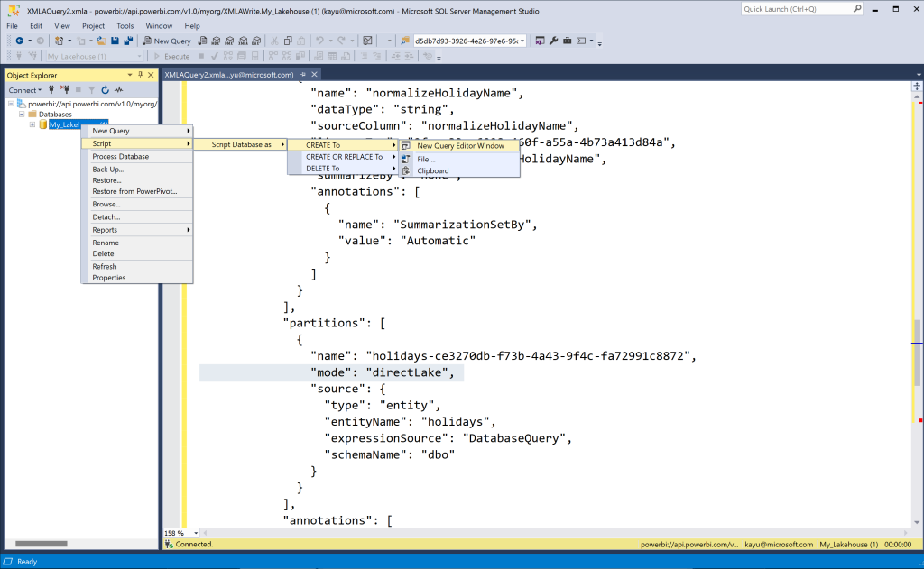Open the database GUID combo box
The image size is (924, 569).
pyautogui.click(x=469, y=41)
